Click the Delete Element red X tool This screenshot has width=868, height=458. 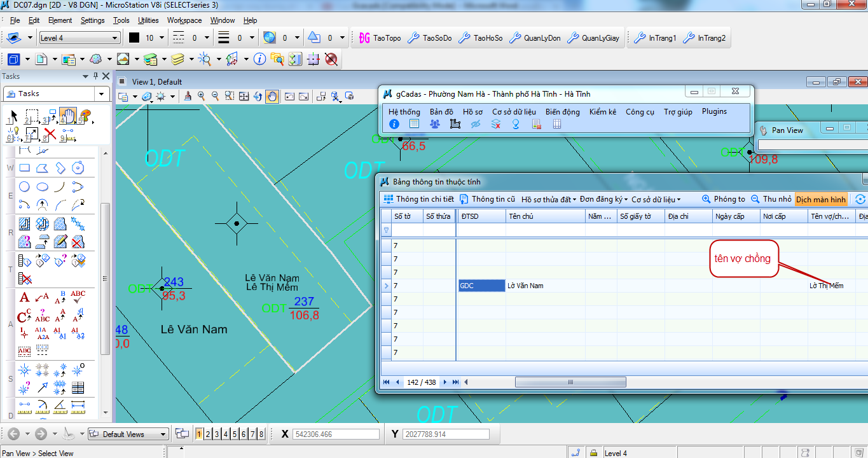(50, 134)
